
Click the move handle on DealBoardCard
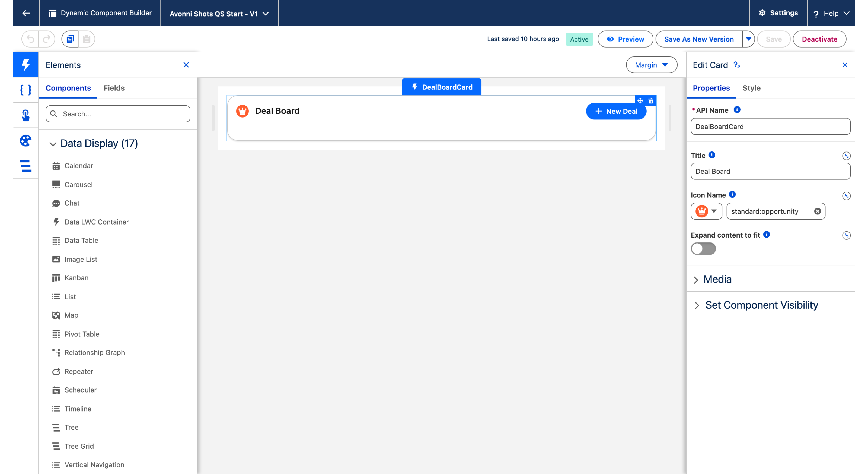(x=640, y=100)
